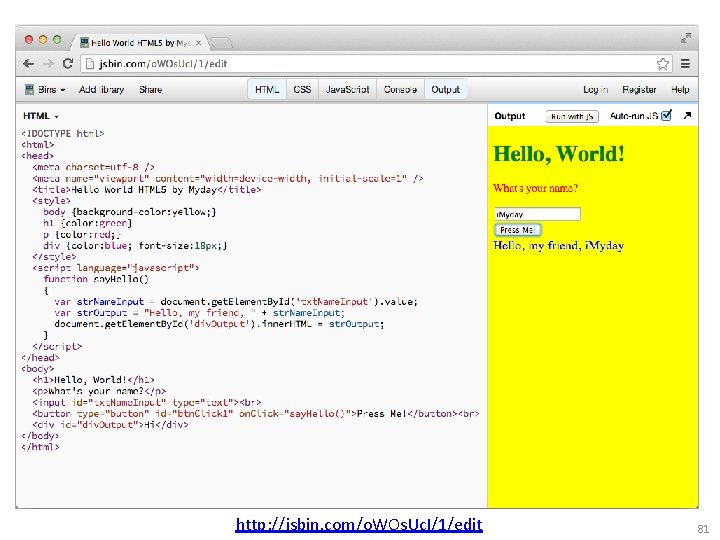720x540 pixels.
Task: Click the red What's your name? text
Action: (x=535, y=188)
